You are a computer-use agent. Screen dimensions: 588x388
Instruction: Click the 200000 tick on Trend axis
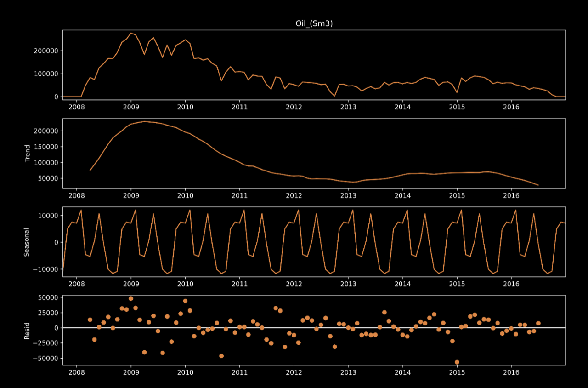tap(46, 131)
